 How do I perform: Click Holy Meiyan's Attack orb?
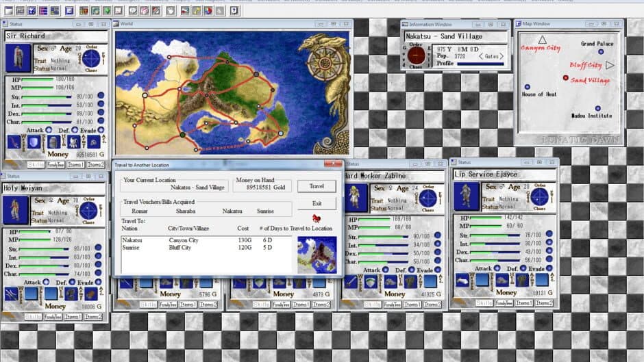click(46, 282)
